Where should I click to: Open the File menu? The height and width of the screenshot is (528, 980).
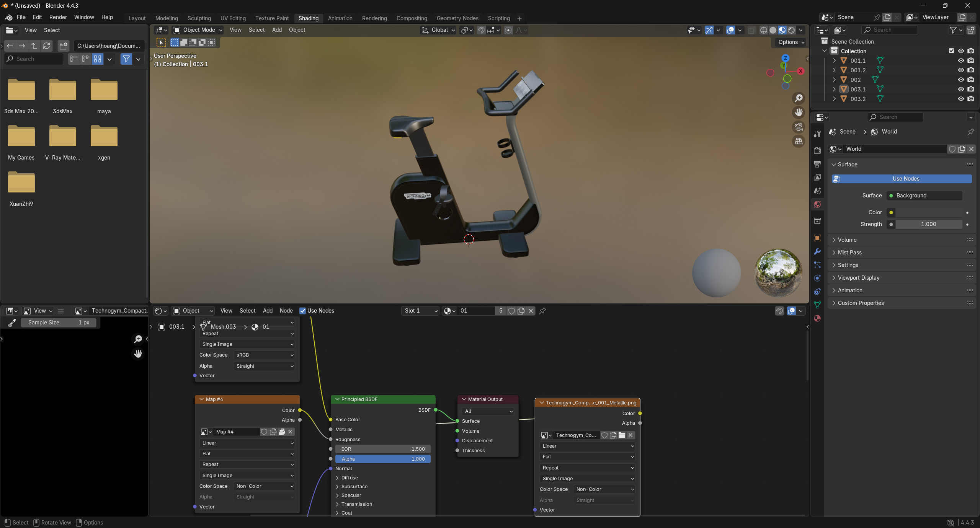(x=21, y=17)
